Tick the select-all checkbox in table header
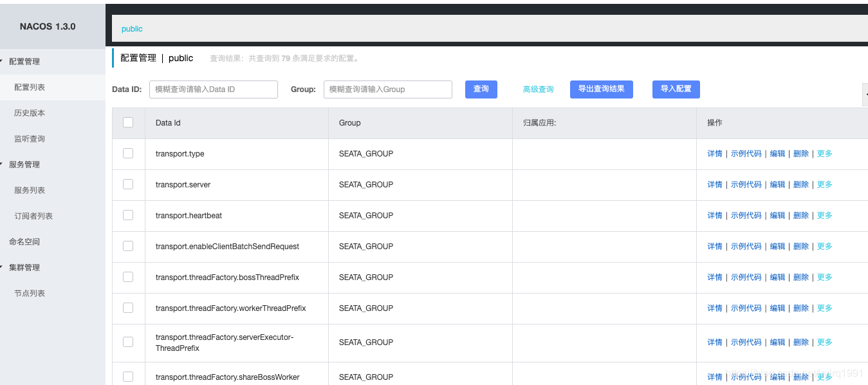The width and height of the screenshot is (868, 385). coord(128,122)
